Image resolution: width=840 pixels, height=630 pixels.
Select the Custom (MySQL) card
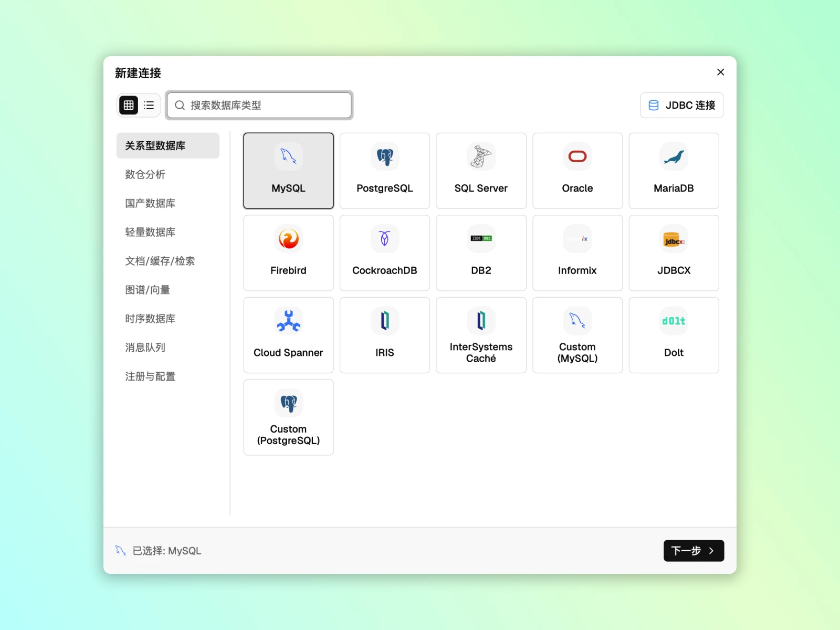tap(577, 335)
